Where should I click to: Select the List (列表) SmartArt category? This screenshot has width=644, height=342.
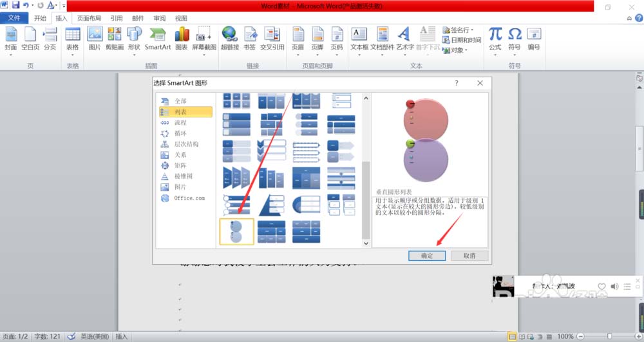185,111
